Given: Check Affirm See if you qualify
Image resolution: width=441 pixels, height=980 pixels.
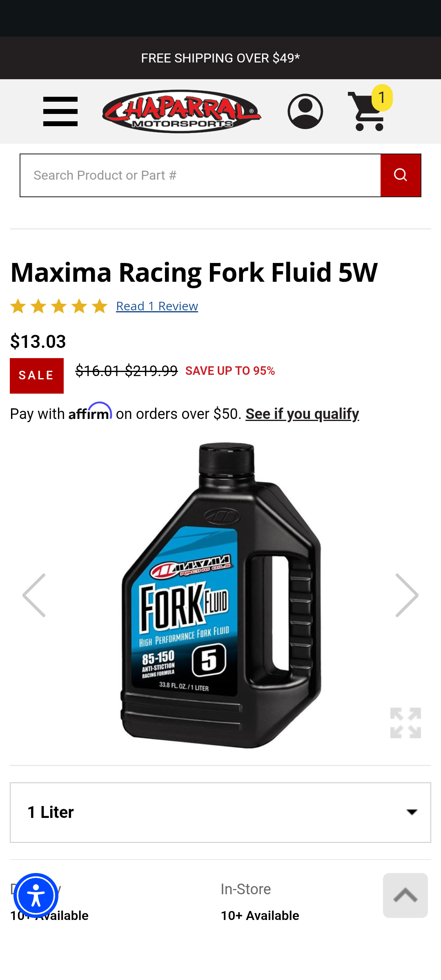Looking at the screenshot, I should tap(302, 414).
